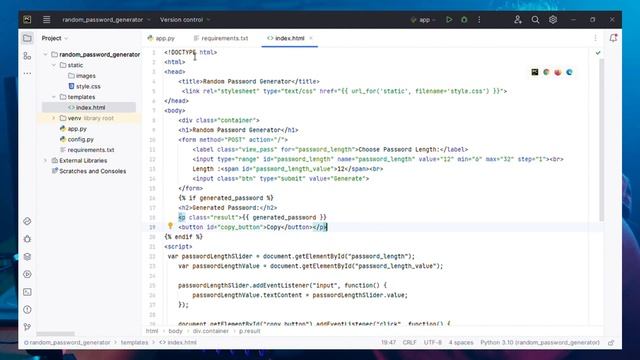Open Python Packages tool window icon
Viewport: 640px width, 360px height.
click(x=27, y=221)
